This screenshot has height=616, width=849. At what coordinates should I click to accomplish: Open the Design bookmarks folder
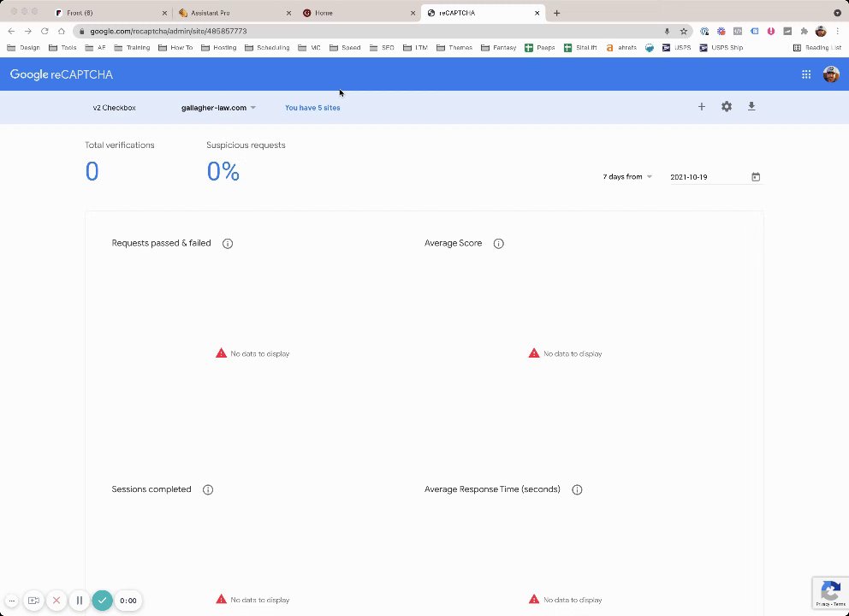tap(23, 48)
